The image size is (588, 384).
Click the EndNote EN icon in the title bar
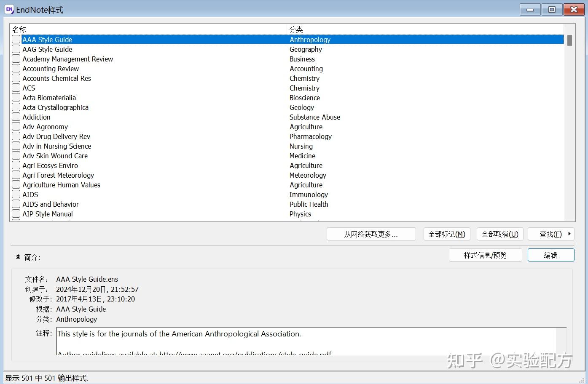coord(9,9)
